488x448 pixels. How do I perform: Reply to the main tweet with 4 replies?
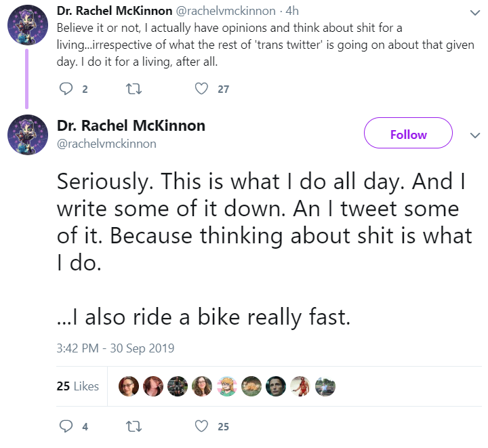66,426
